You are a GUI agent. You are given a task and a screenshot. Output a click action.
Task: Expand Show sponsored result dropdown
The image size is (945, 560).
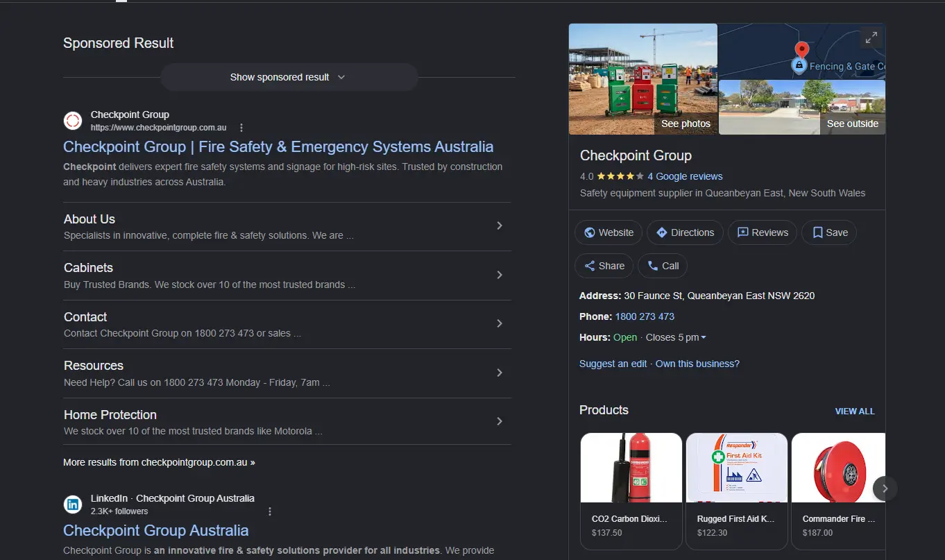tap(289, 77)
